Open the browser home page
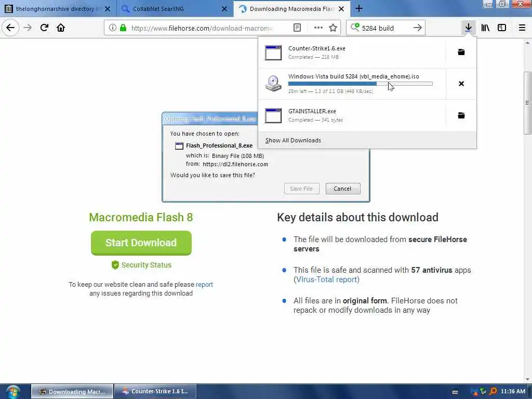Image resolution: width=532 pixels, height=399 pixels. pos(61,28)
